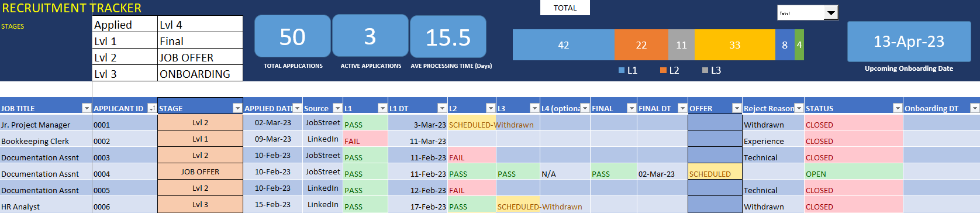Screen dimensions: 980x213
Task: Select applied date 09-Mar-23
Action: [272, 139]
